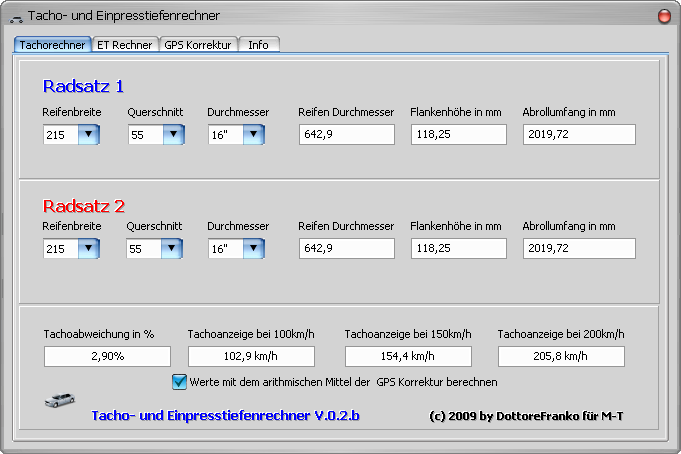Click the Radsatz 2 Abrollumfang in mm field
The image size is (681, 454).
(579, 249)
